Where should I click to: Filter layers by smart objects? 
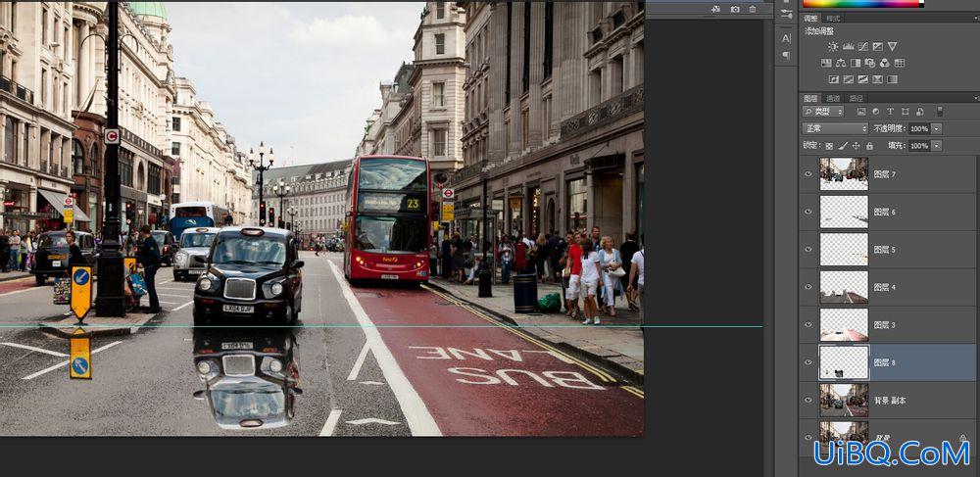(x=920, y=111)
